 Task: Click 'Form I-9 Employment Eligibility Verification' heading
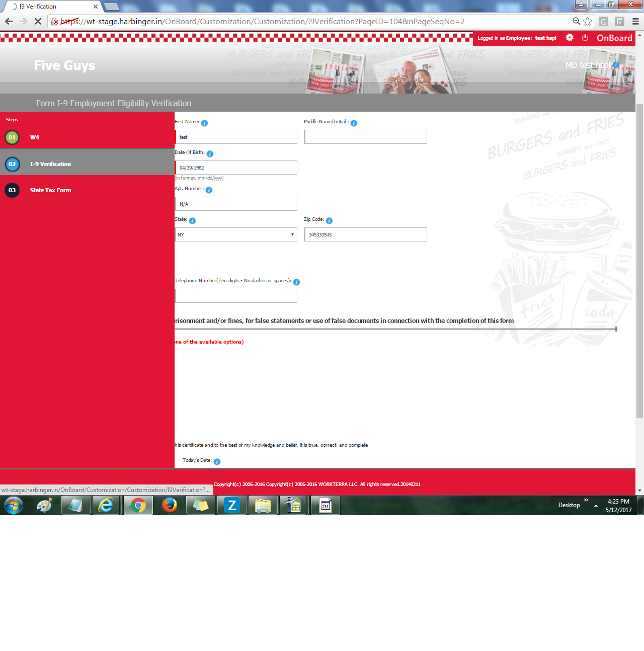point(114,103)
